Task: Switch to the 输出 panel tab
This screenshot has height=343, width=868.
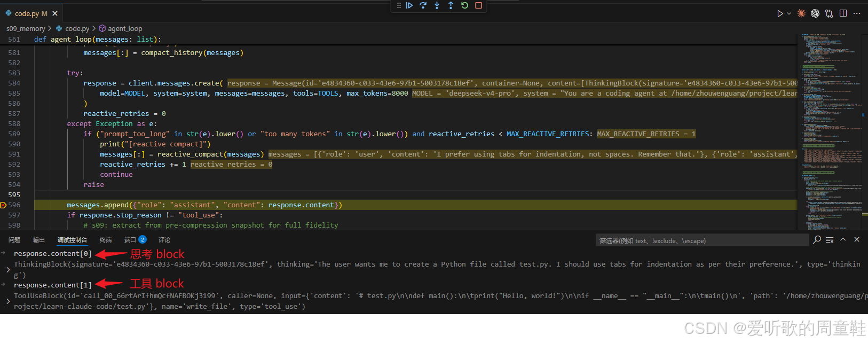Action: pos(39,240)
